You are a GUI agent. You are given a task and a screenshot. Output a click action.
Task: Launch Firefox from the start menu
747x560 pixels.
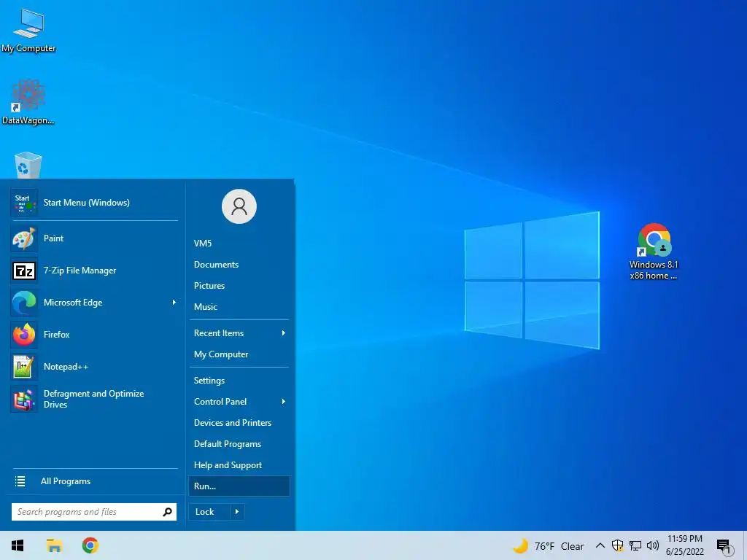94,334
